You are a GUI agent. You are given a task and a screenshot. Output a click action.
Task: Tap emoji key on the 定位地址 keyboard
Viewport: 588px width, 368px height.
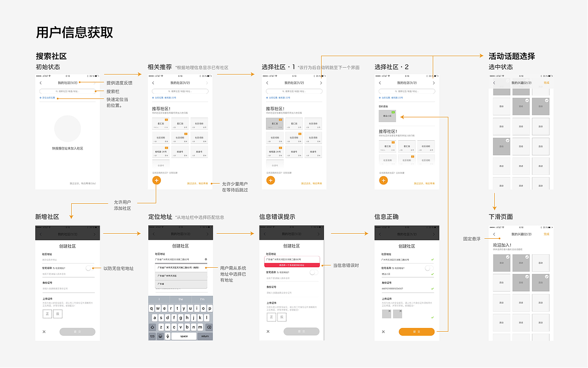160,336
